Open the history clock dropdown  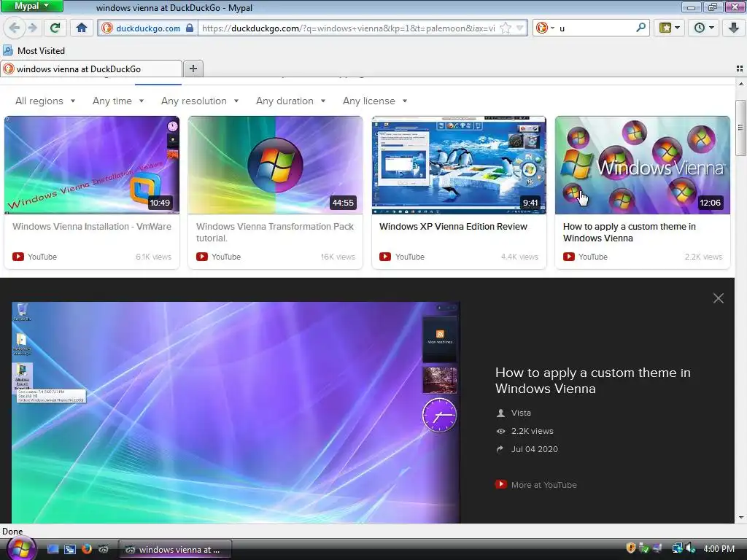704,28
